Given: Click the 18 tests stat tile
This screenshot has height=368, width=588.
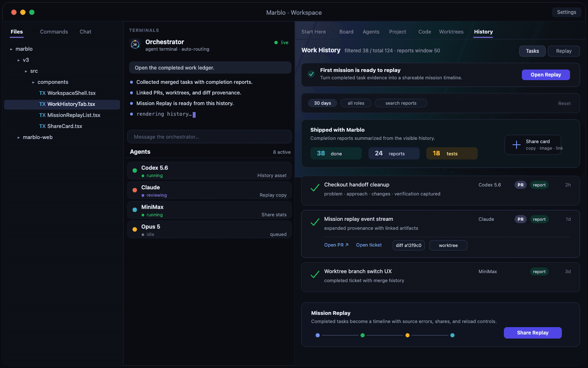Looking at the screenshot, I should coord(452,153).
